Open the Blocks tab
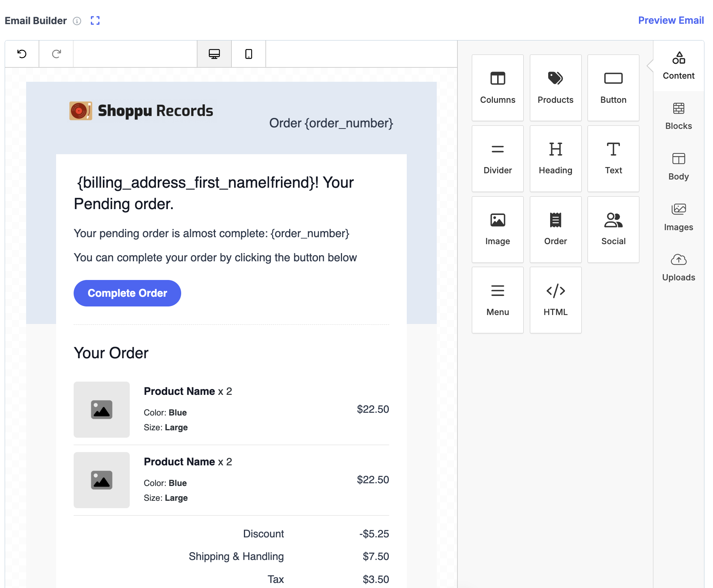 [679, 116]
